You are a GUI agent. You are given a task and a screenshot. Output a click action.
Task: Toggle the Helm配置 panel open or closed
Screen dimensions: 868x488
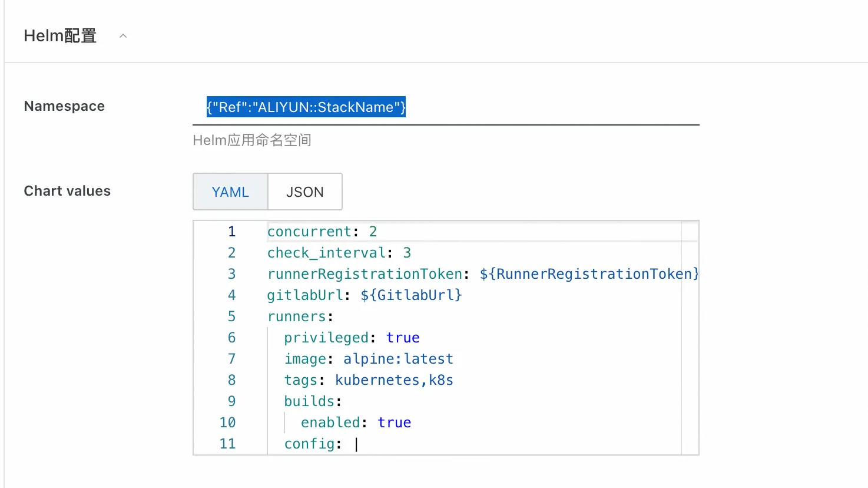[x=123, y=35]
